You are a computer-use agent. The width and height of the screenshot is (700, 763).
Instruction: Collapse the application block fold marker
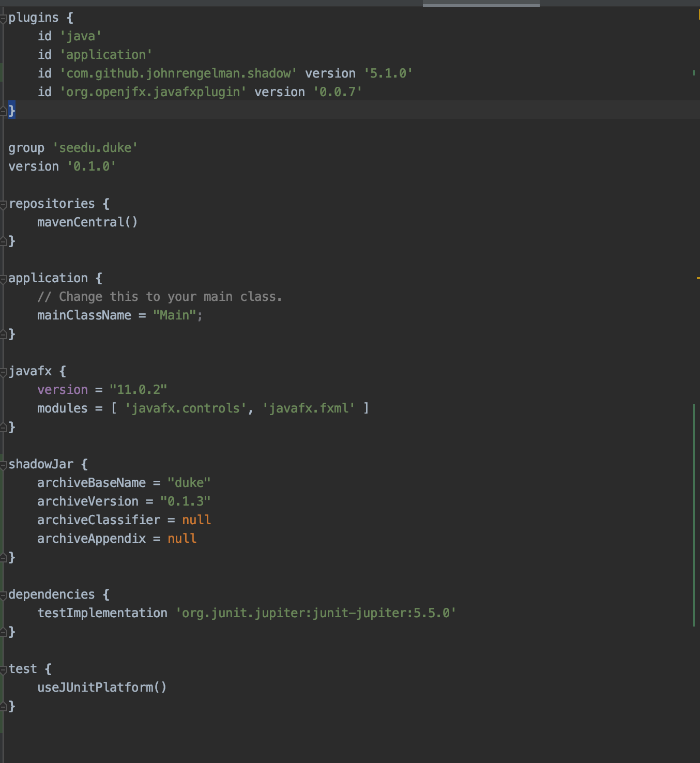[x=4, y=279]
